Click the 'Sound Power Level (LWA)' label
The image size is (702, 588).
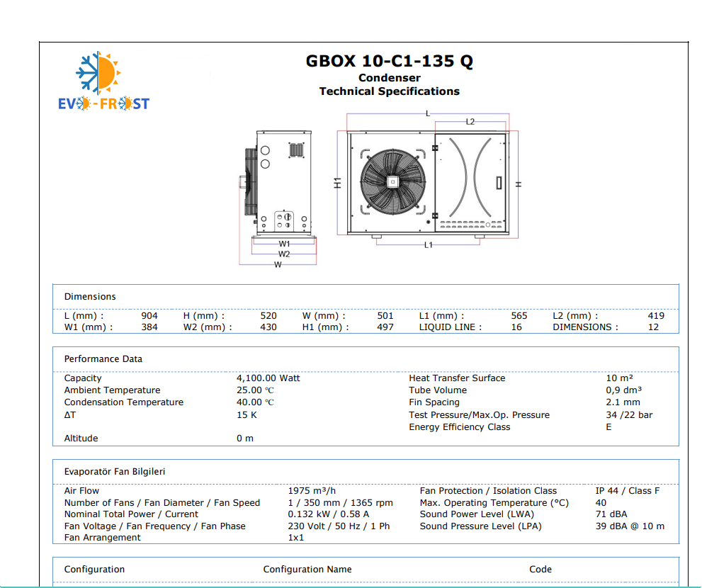[x=477, y=514]
